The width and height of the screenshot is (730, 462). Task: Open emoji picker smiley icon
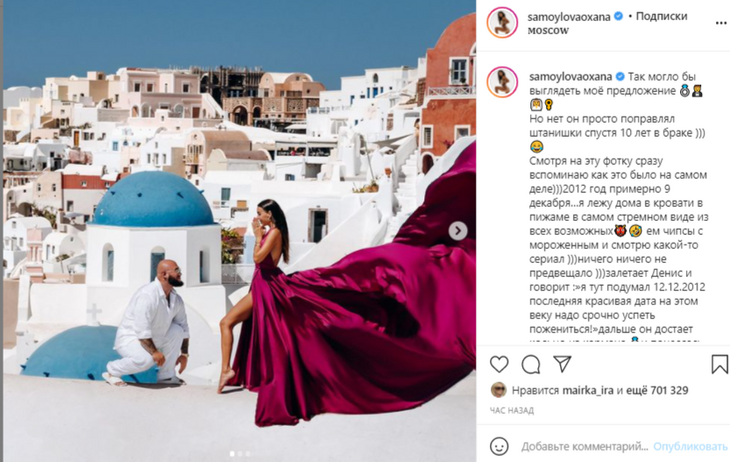pos(499,446)
